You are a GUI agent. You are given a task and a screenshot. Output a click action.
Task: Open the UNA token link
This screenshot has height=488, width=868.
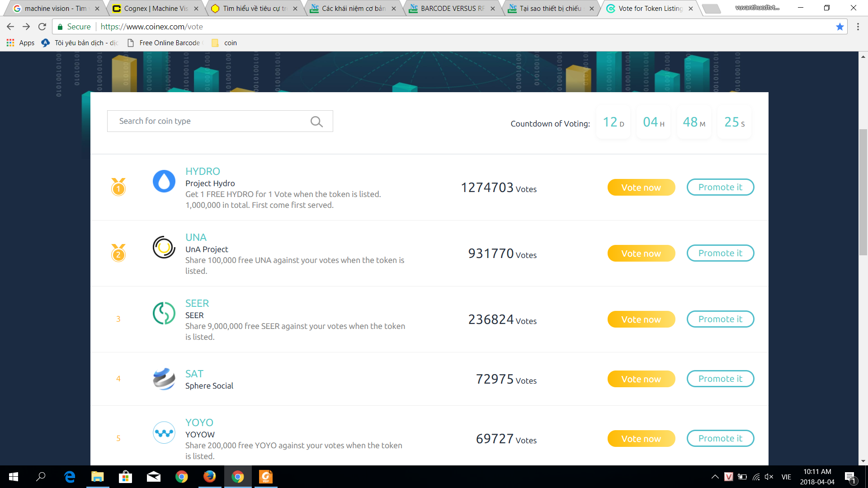(x=196, y=237)
